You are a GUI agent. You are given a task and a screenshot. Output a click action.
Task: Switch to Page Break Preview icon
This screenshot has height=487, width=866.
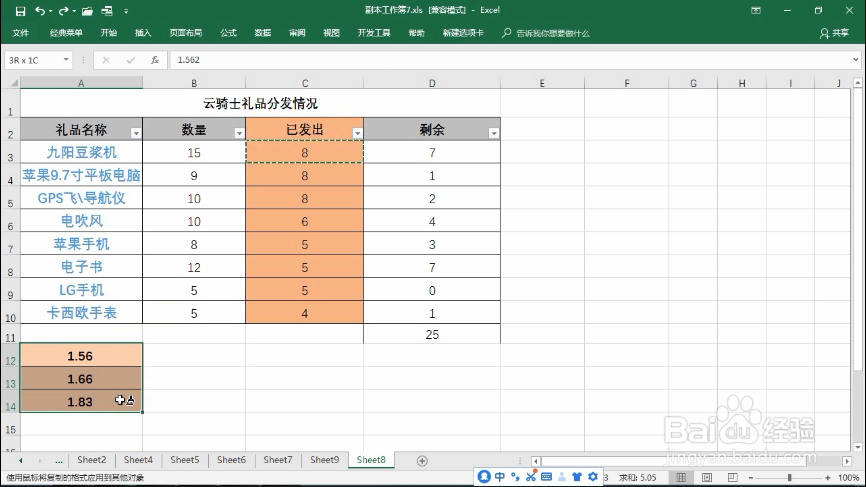coord(732,477)
